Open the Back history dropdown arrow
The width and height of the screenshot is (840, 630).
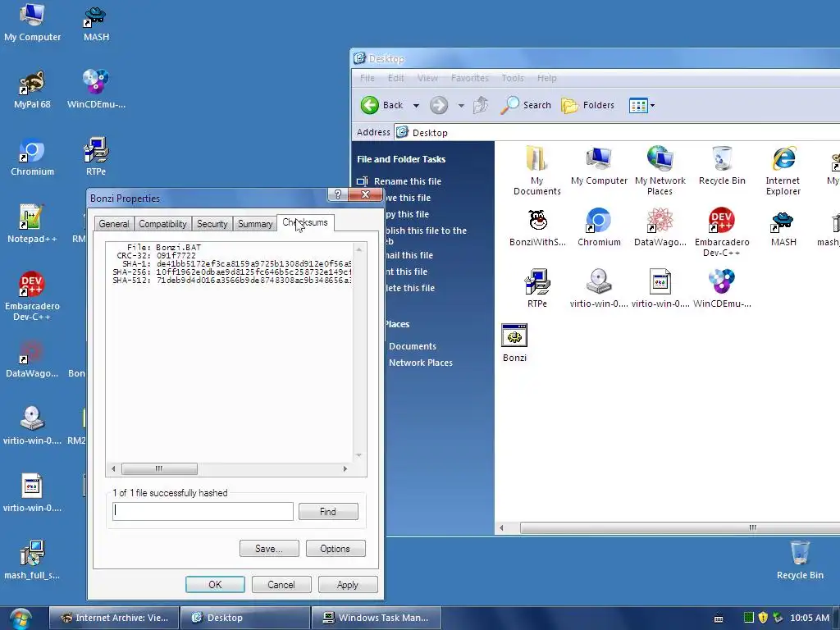(416, 106)
